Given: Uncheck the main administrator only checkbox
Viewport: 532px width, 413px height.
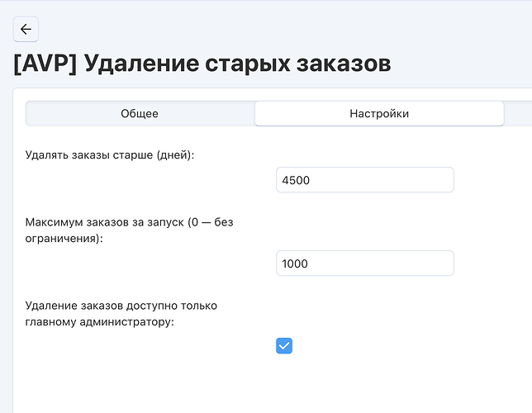Looking at the screenshot, I should [284, 346].
